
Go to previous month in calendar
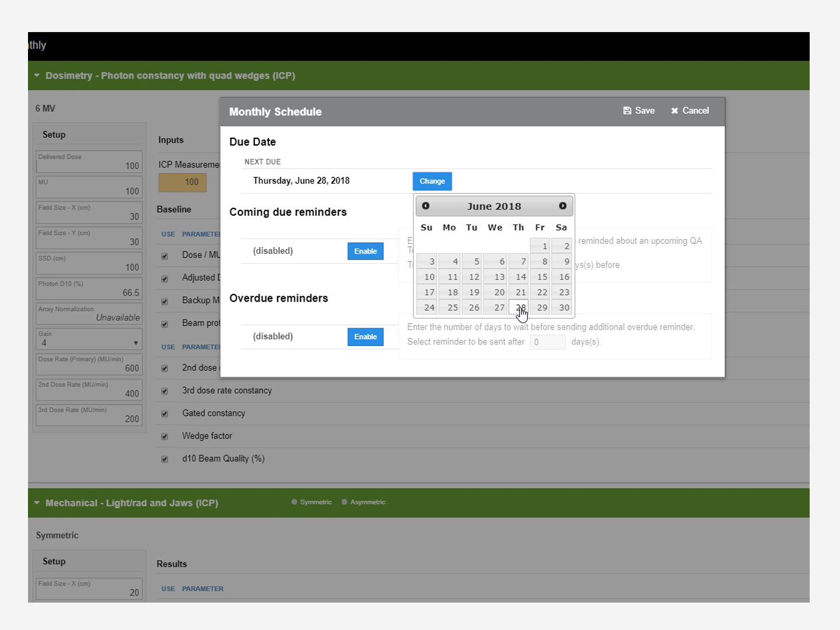[426, 206]
